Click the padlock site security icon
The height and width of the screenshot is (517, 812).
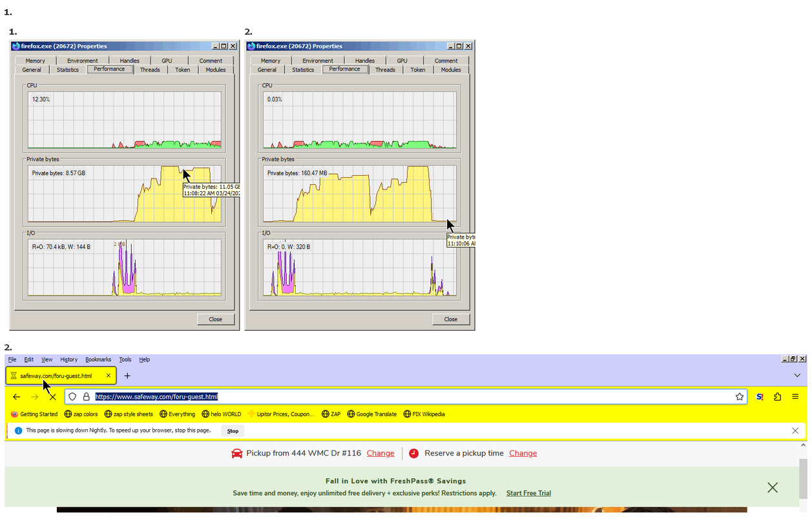click(x=86, y=397)
